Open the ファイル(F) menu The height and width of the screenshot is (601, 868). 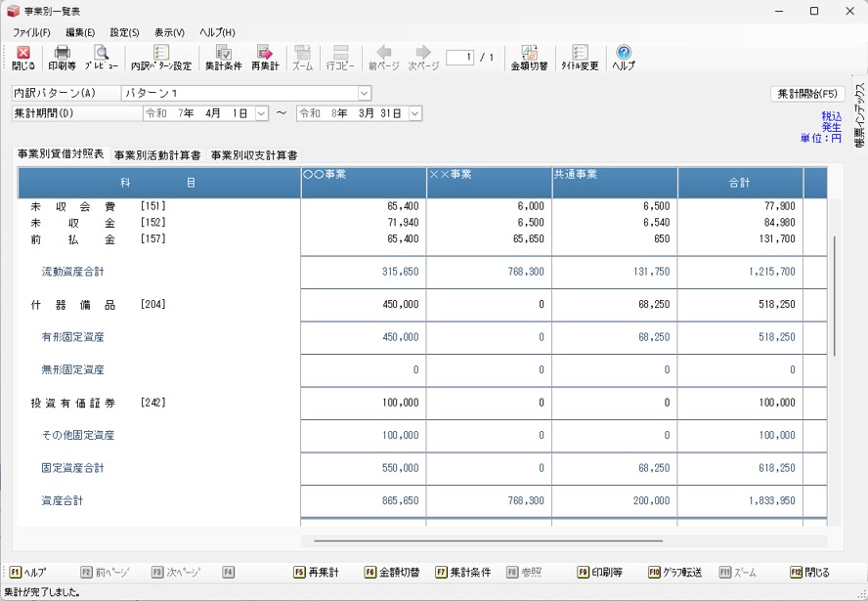[31, 32]
